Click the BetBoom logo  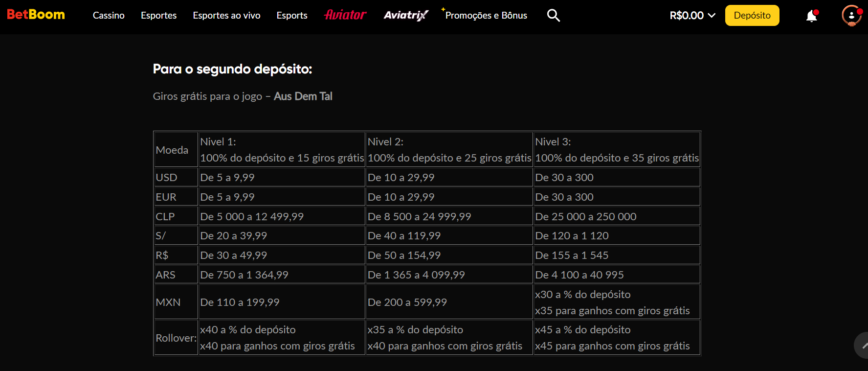[x=36, y=15]
